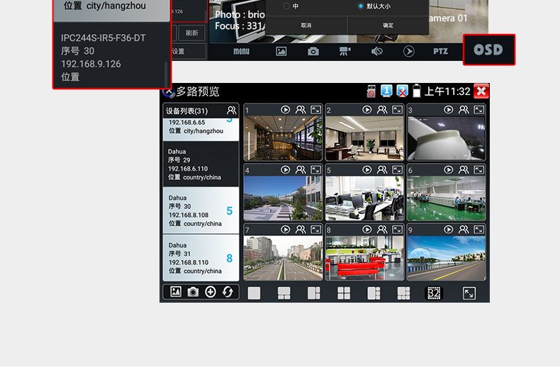Expand channel 2 preview window
Screen dimensions: 560x392
pyautogui.click(x=397, y=110)
